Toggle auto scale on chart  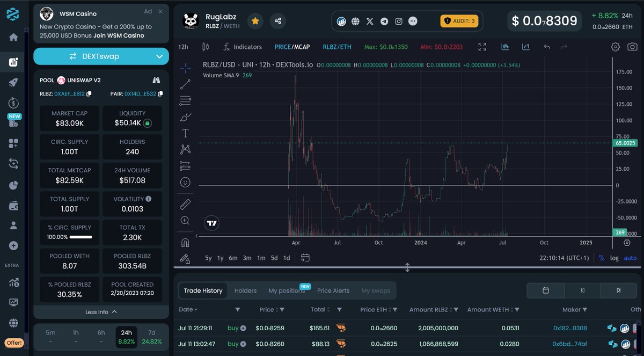pos(630,258)
